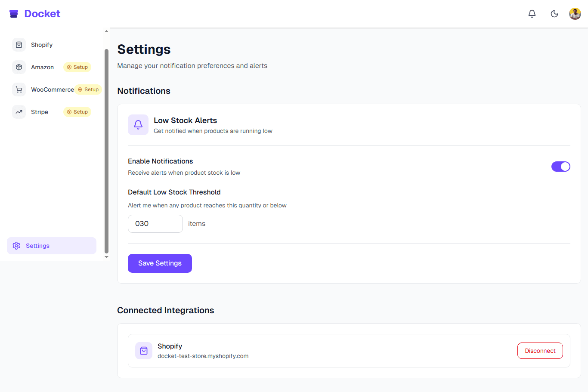Click the Low Stock Alerts bell icon

point(138,125)
